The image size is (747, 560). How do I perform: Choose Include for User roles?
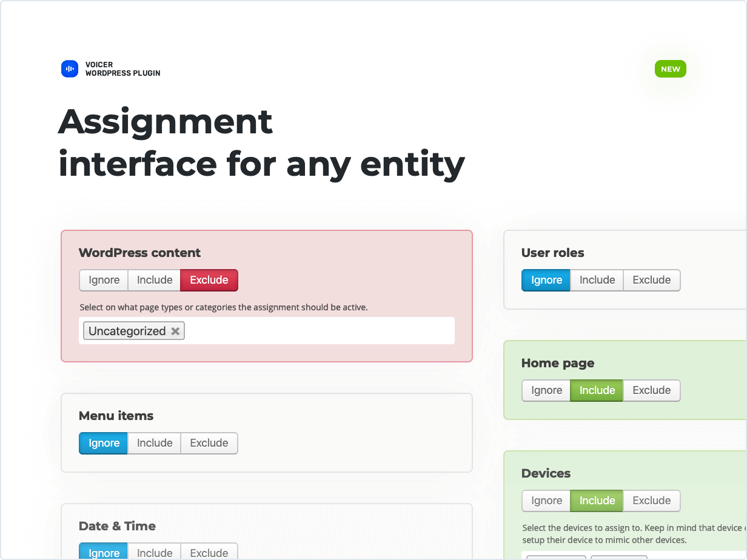click(597, 280)
